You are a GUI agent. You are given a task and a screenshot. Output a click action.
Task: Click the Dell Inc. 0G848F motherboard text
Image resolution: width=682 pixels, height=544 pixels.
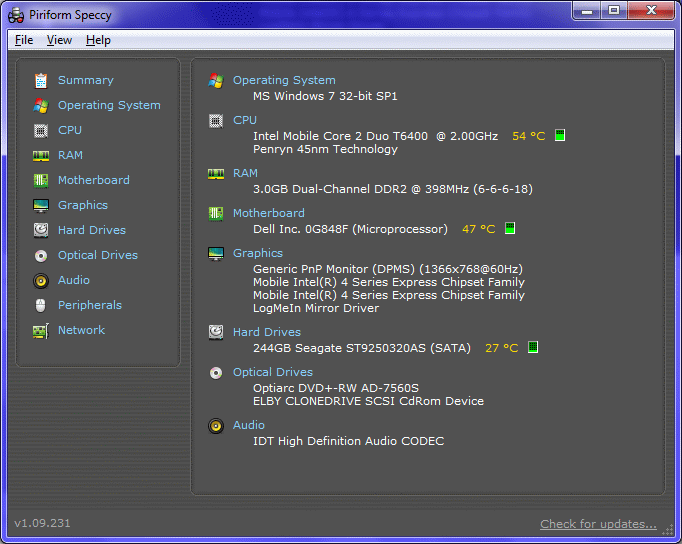click(x=351, y=230)
